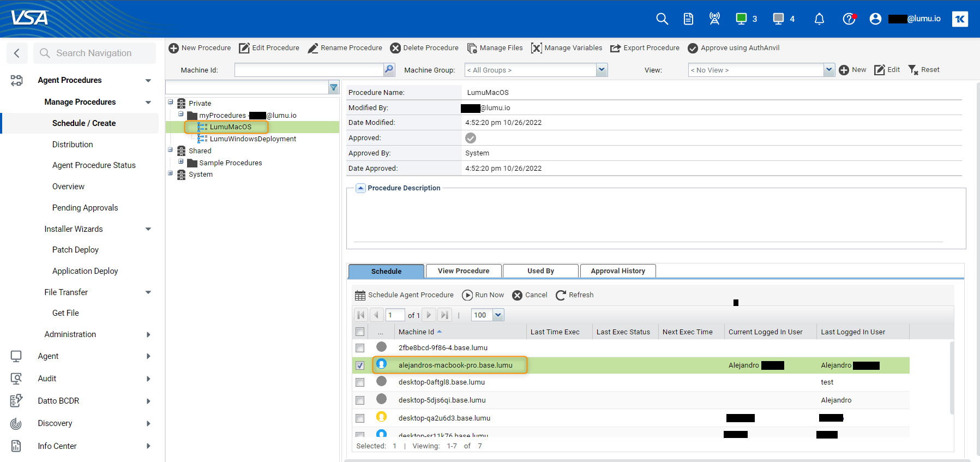Open the Machine Group dropdown

601,70
